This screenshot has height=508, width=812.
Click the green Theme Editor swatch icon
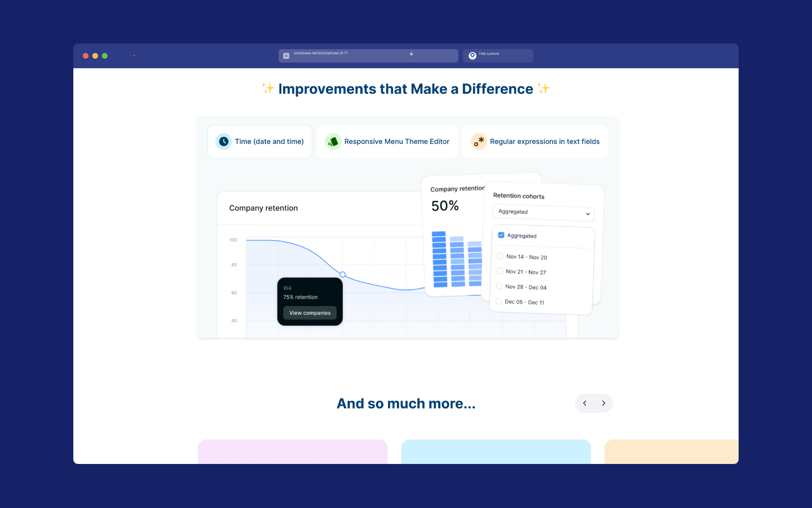[333, 142]
